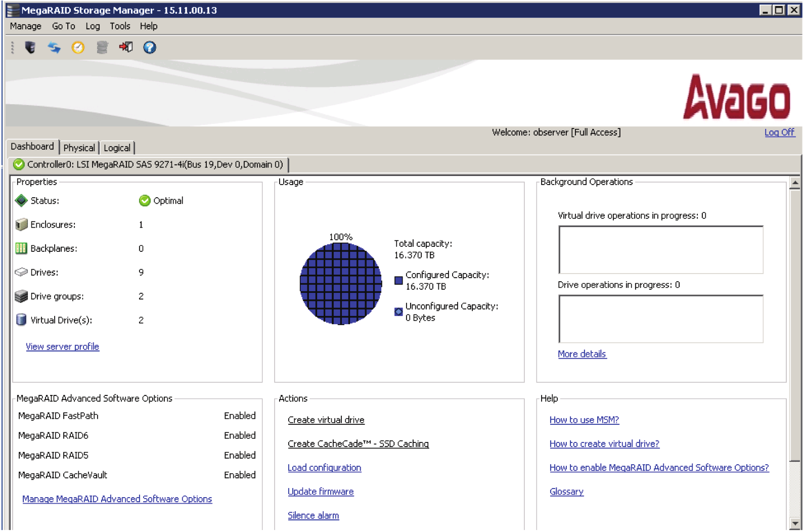Open the View server profile link
803x532 pixels.
pos(62,347)
